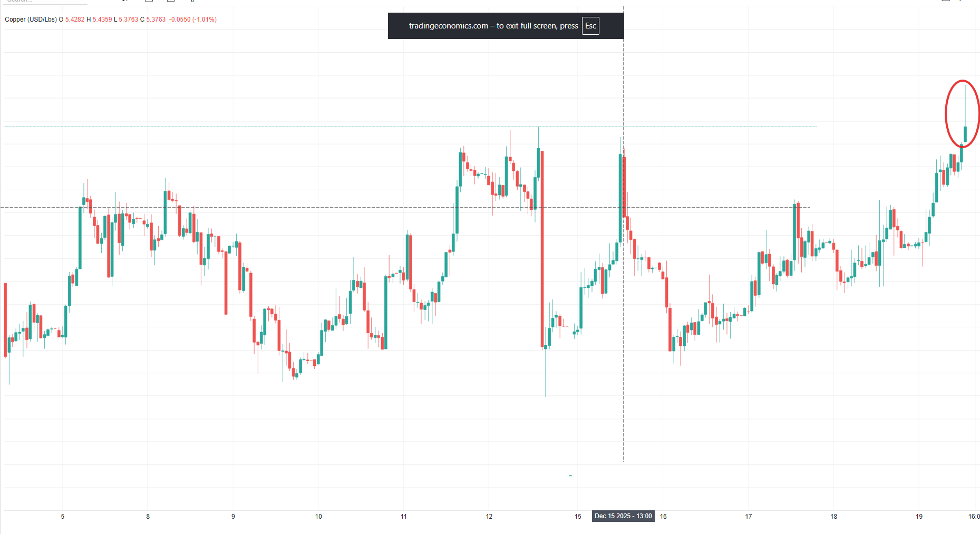Select the Copper (USD/Lbs) legend label

(x=31, y=20)
